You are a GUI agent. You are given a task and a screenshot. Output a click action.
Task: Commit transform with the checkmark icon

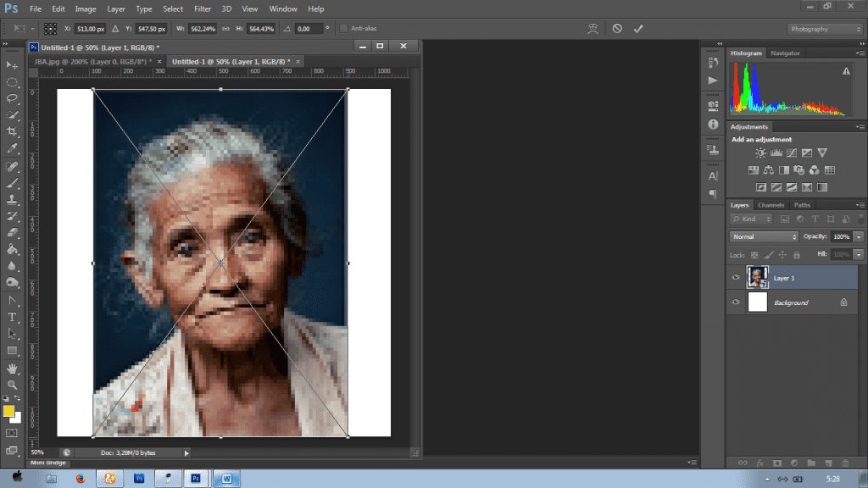[x=638, y=28]
